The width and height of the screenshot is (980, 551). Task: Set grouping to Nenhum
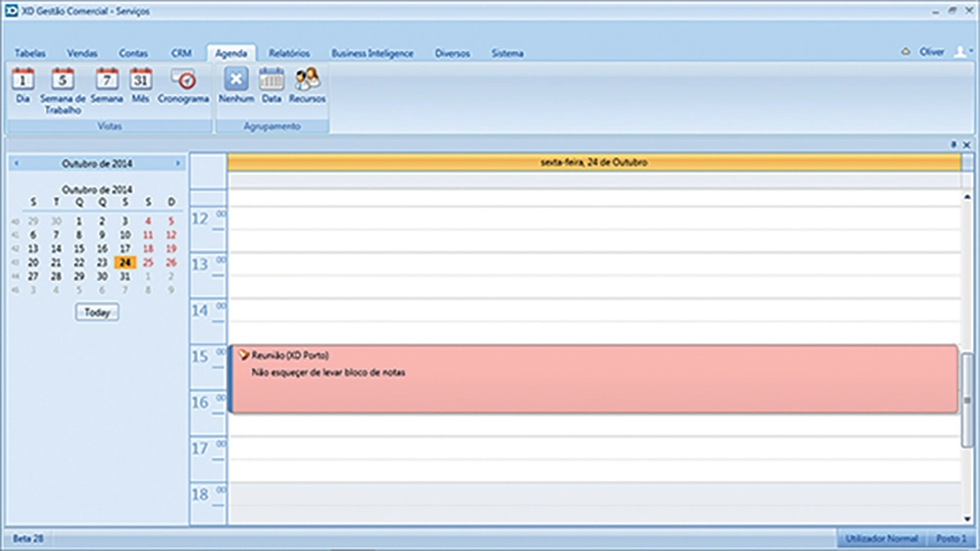pyautogui.click(x=236, y=86)
